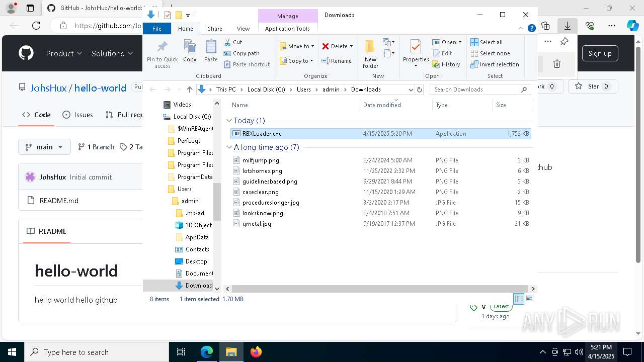Viewport: 644px width, 362px height.
Task: Open Edge settings and more menu
Action: tap(612, 26)
